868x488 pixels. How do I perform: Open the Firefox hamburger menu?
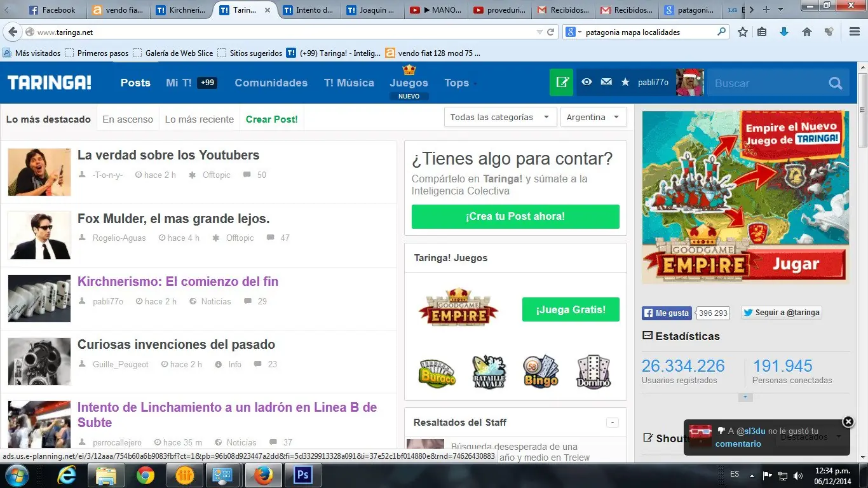pyautogui.click(x=855, y=32)
